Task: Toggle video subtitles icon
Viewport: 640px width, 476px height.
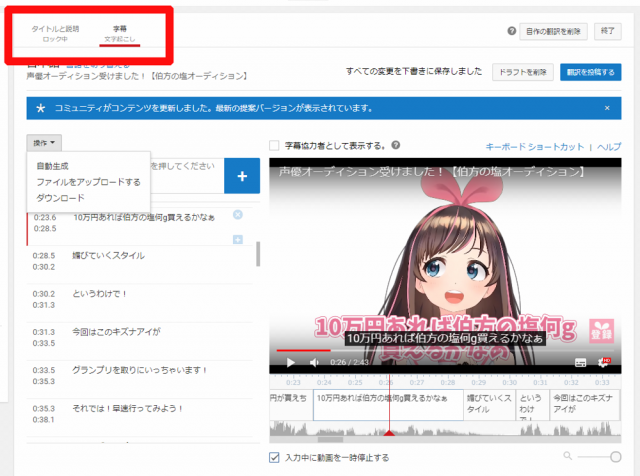Action: (x=580, y=363)
